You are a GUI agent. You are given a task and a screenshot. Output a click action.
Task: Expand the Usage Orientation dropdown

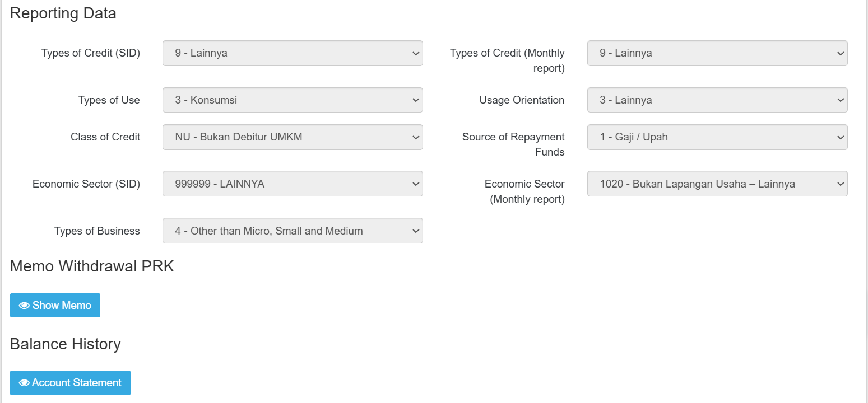tap(717, 100)
